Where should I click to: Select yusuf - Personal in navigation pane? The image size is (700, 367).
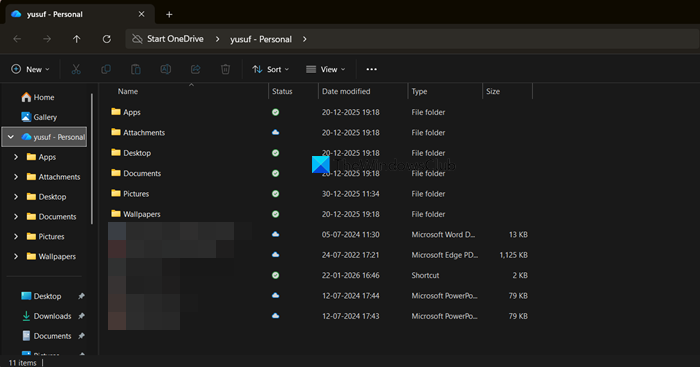pos(45,137)
